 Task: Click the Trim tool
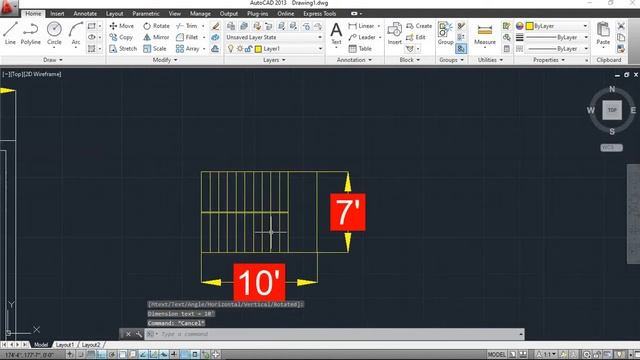coord(187,26)
